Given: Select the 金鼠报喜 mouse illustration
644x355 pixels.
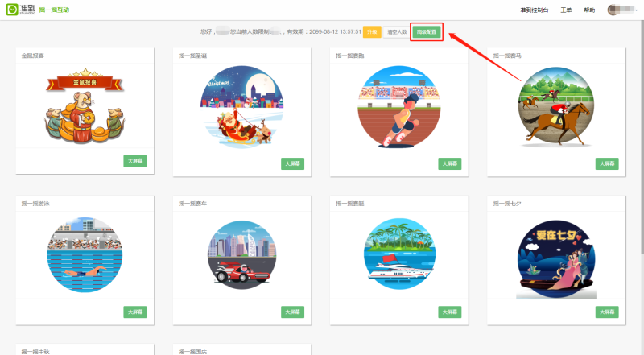Looking at the screenshot, I should click(x=85, y=106).
